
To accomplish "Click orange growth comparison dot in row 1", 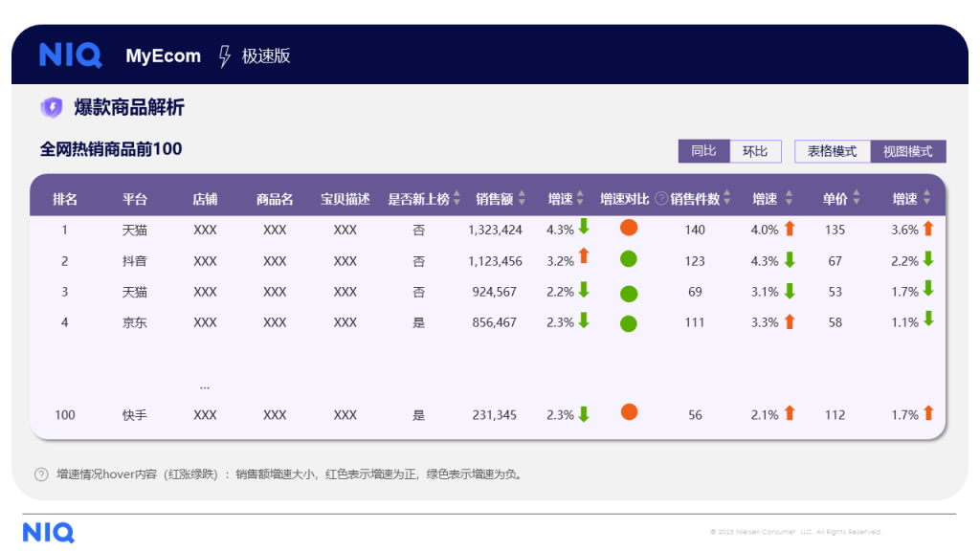I will (629, 228).
